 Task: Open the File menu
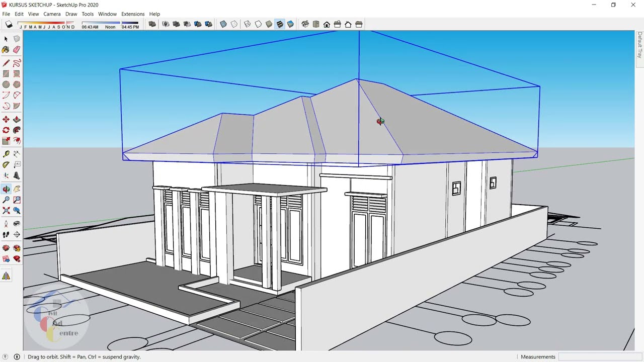pos(6,14)
